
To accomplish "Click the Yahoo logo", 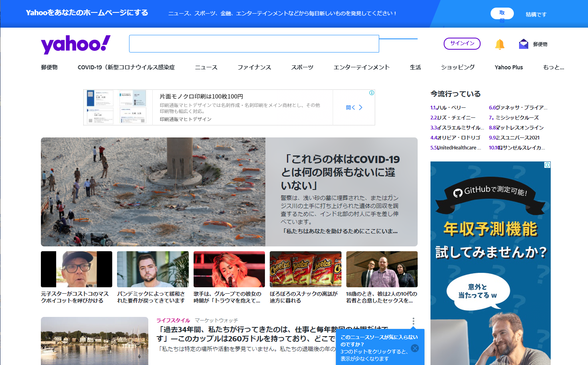I will tap(75, 44).
